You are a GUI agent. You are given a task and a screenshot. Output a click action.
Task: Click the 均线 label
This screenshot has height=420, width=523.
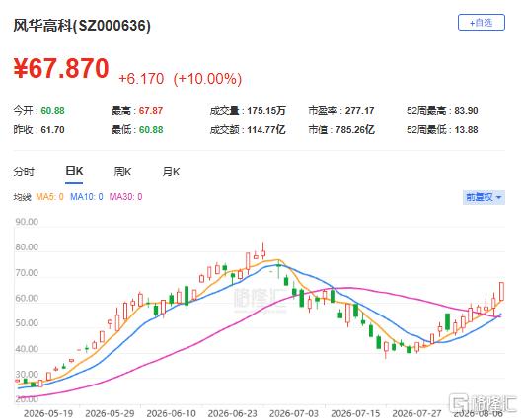(x=22, y=197)
